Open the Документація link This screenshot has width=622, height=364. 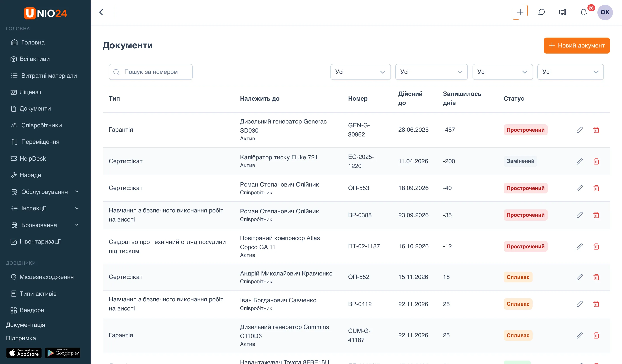coord(25,325)
